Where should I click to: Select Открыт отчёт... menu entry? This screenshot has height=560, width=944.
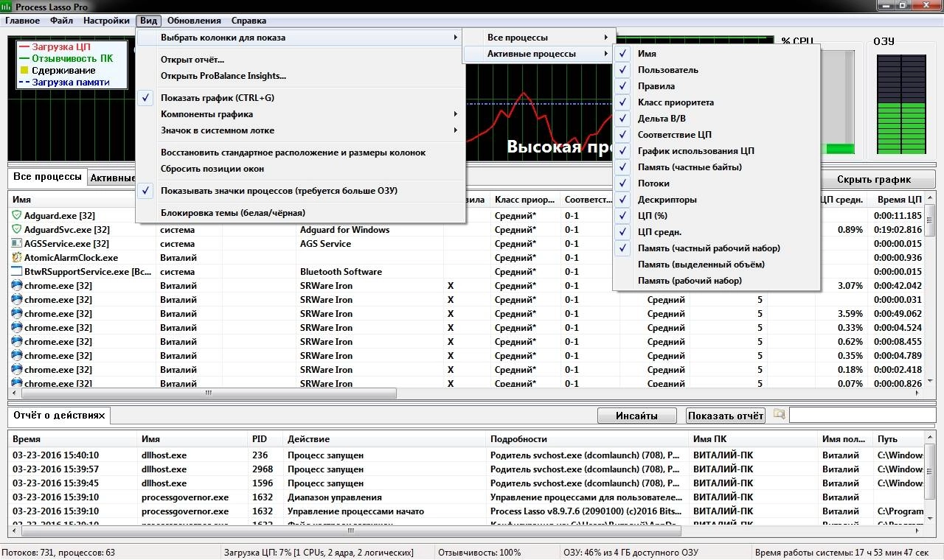click(x=300, y=60)
